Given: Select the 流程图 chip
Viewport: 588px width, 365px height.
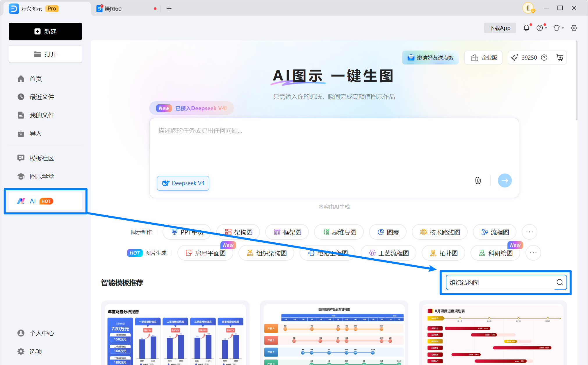Looking at the screenshot, I should pos(495,232).
